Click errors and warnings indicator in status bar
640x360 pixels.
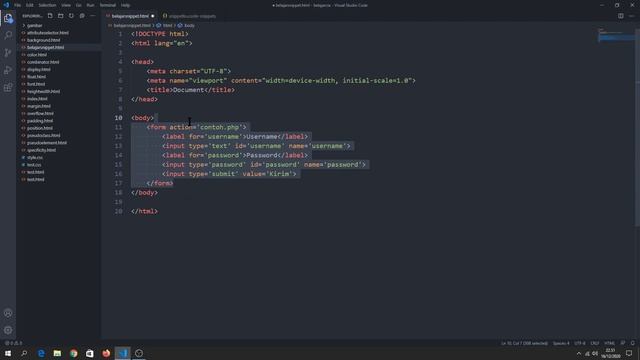[13, 343]
